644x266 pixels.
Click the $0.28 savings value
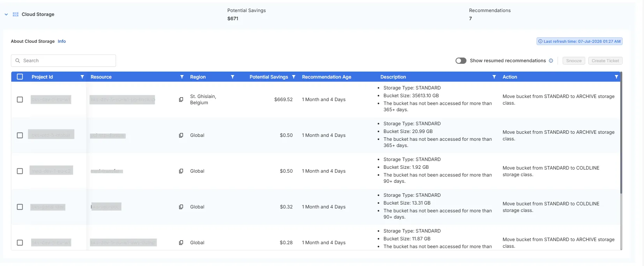pyautogui.click(x=286, y=243)
